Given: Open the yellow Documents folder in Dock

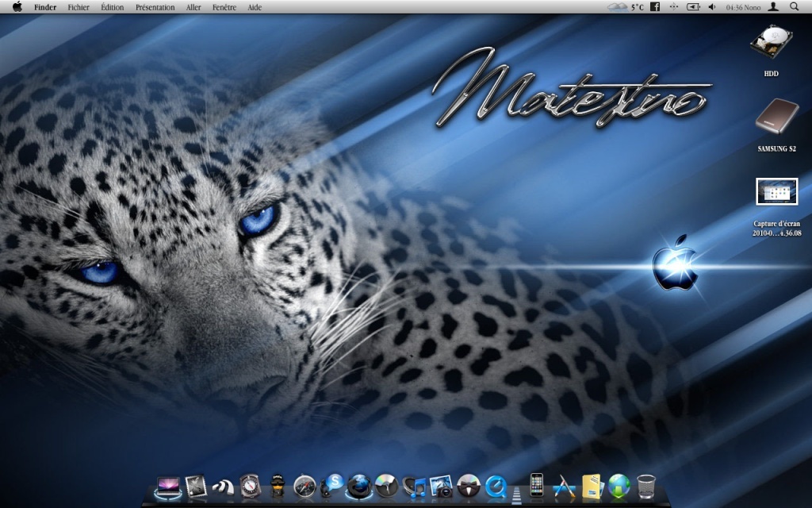Looking at the screenshot, I should coord(592,487).
